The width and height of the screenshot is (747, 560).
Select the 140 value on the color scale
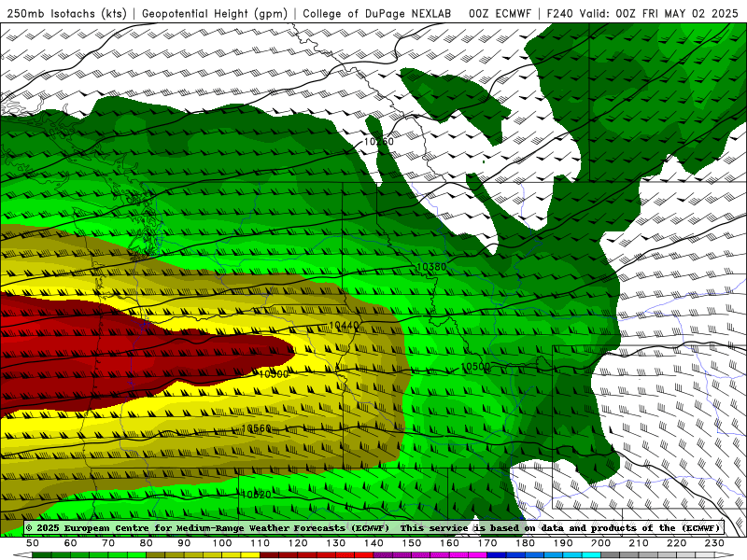pos(373,543)
